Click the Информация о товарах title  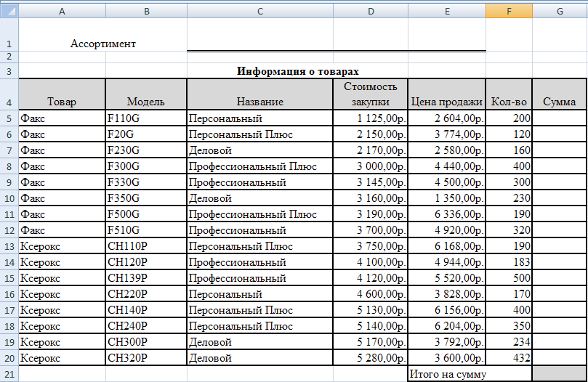tap(298, 71)
